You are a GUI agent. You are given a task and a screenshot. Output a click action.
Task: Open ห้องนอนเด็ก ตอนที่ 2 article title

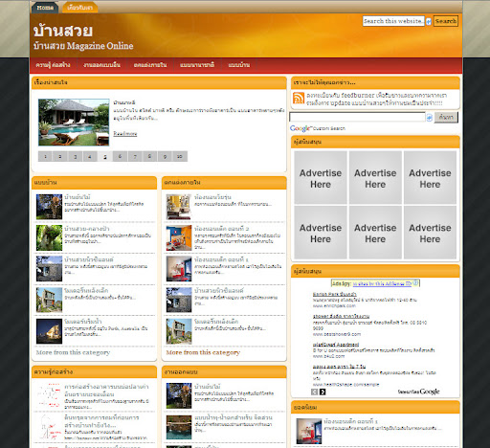point(222,229)
